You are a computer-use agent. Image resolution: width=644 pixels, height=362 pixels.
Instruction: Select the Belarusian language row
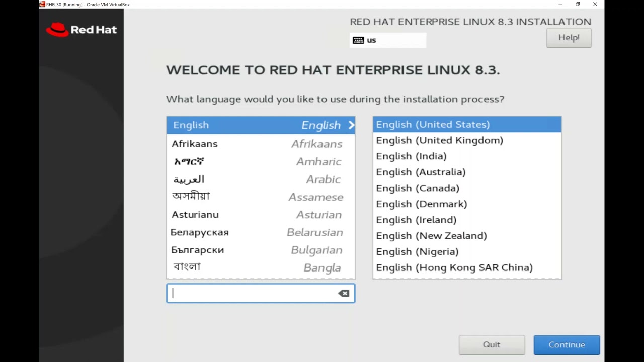[261, 232]
